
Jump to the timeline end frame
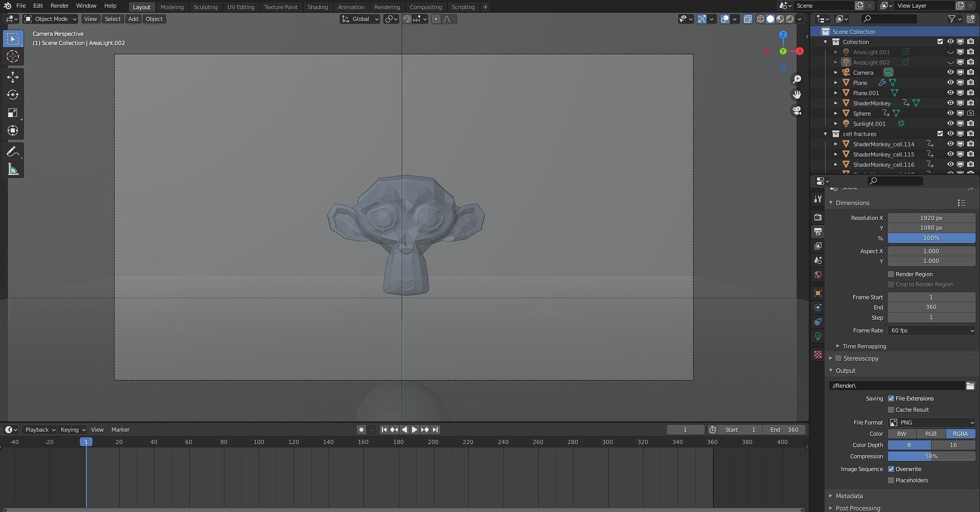[x=435, y=430]
